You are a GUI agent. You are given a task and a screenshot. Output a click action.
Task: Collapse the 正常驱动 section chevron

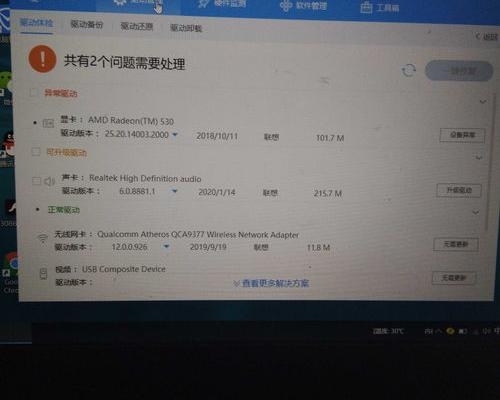tap(476, 212)
